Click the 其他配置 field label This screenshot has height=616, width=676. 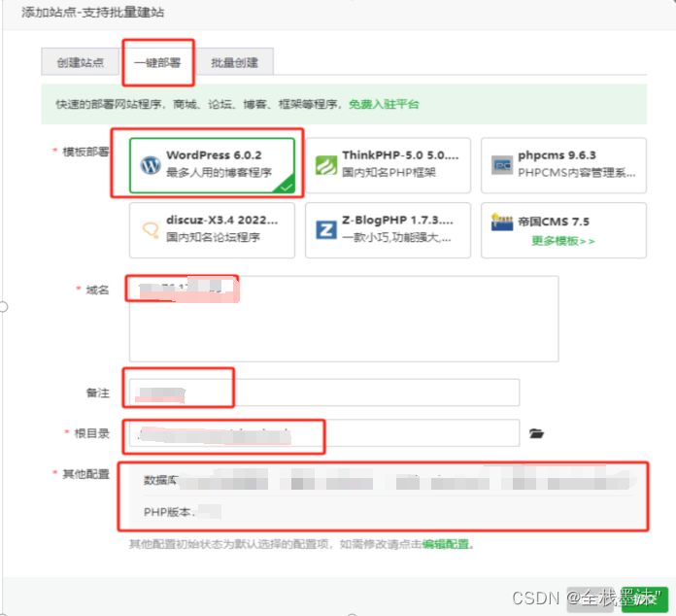85,474
